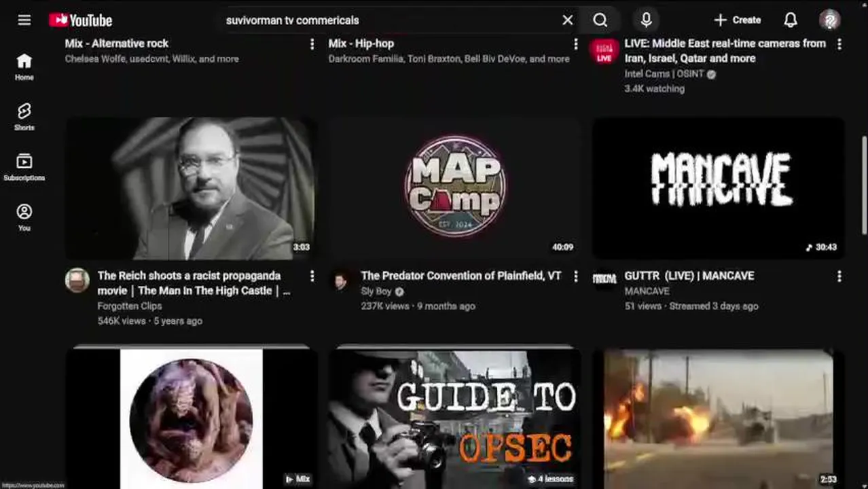Click the 3:03 duration badge

[x=302, y=247]
